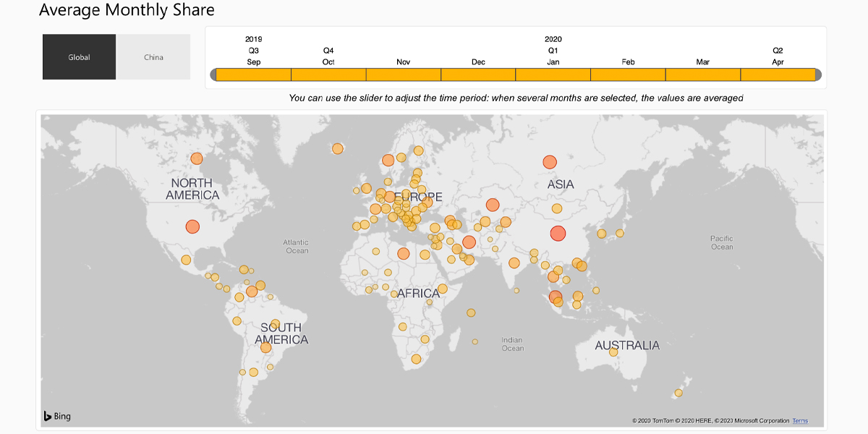
Task: Click the red bubble in central United States
Action: point(192,226)
